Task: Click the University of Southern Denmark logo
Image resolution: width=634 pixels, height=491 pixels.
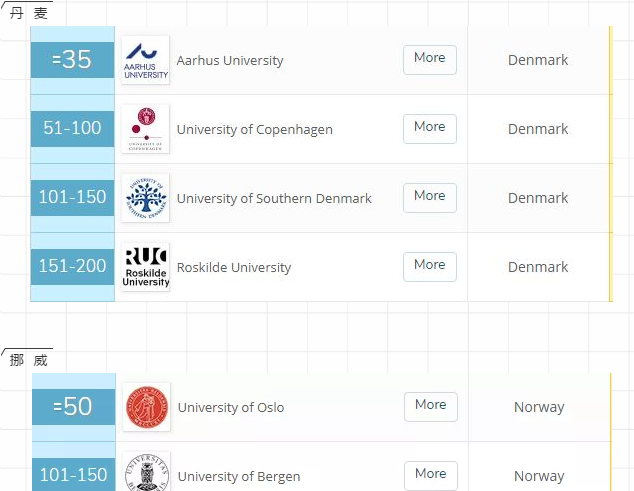Action: pyautogui.click(x=146, y=198)
